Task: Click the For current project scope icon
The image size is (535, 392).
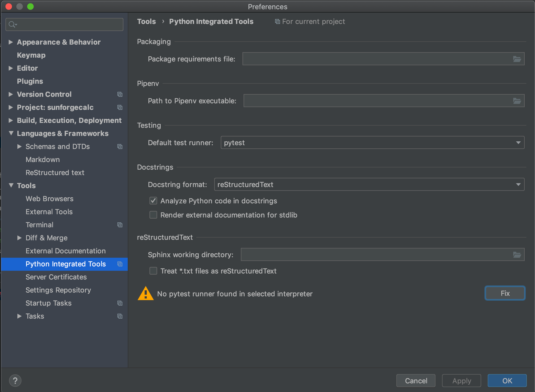Action: (x=277, y=21)
